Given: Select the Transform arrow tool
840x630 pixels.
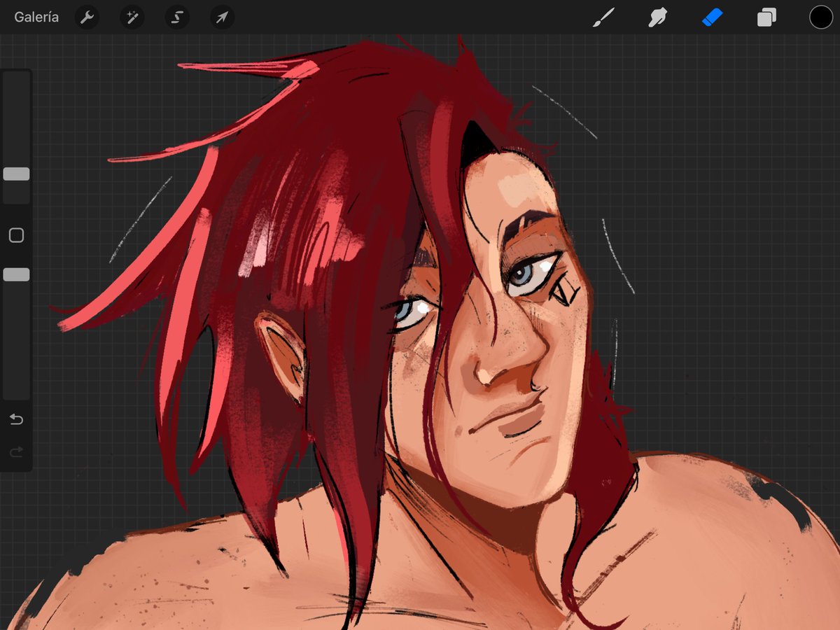Looking at the screenshot, I should pos(222,17).
